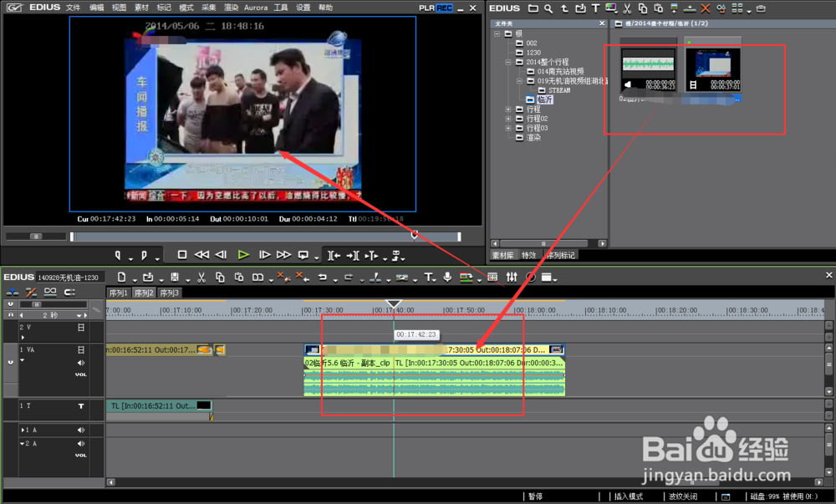Step back one frame in player

click(x=221, y=255)
